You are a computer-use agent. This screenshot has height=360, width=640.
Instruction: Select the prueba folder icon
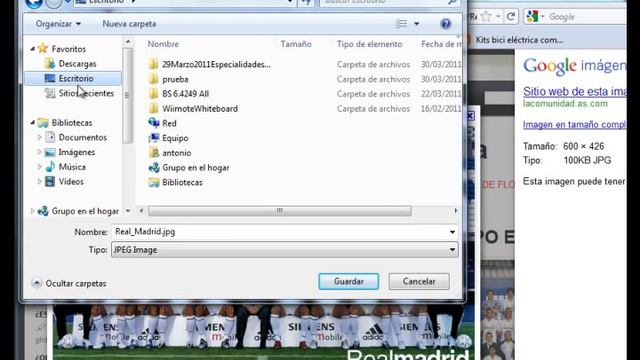pos(153,79)
